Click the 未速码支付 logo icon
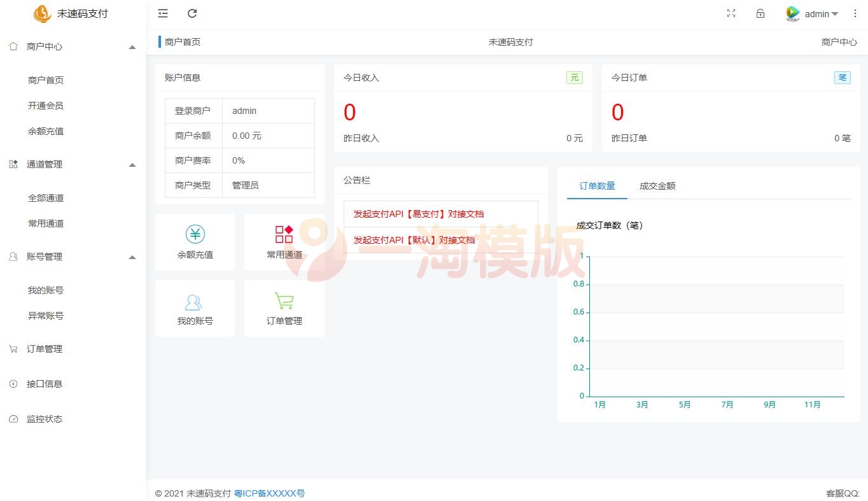This screenshot has height=501, width=868. tap(42, 13)
